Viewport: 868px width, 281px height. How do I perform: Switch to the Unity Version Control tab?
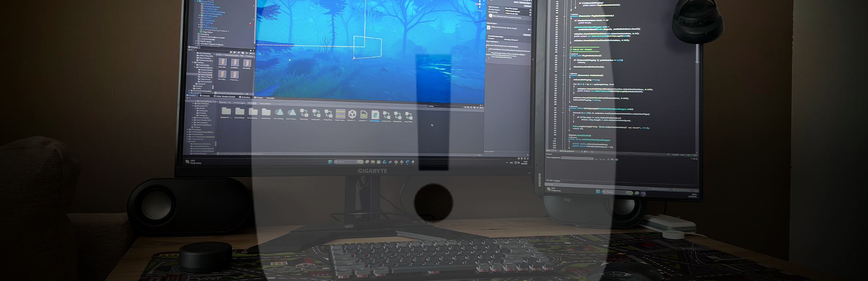pos(224,96)
